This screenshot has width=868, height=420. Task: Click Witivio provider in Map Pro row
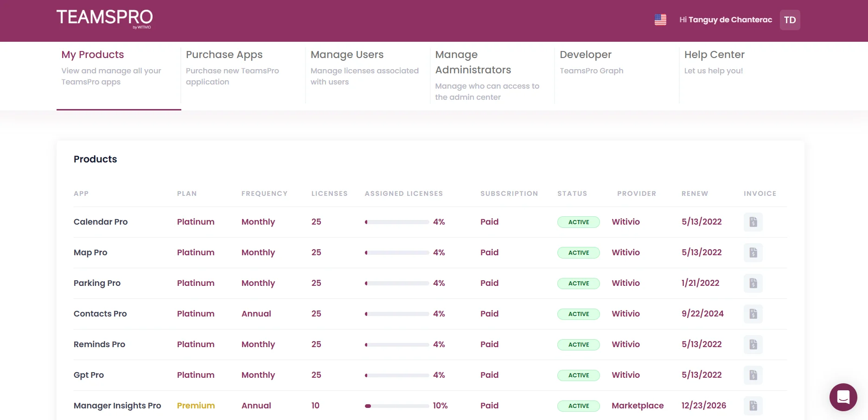(x=625, y=252)
